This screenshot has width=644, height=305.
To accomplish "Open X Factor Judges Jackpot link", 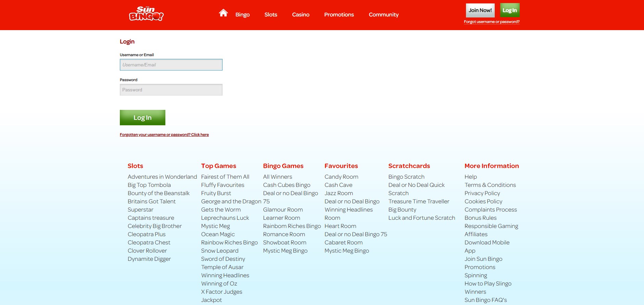I will point(222,296).
